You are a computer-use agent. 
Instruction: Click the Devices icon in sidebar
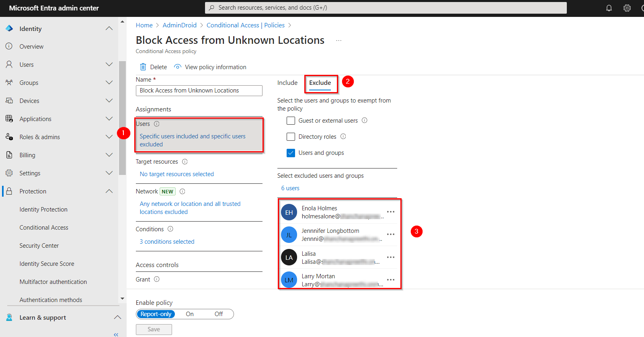click(9, 101)
